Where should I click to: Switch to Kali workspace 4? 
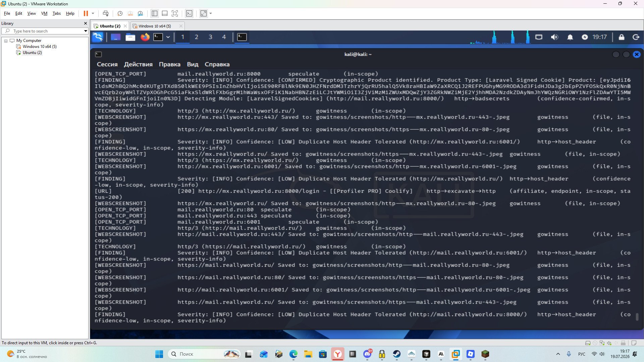point(224,37)
